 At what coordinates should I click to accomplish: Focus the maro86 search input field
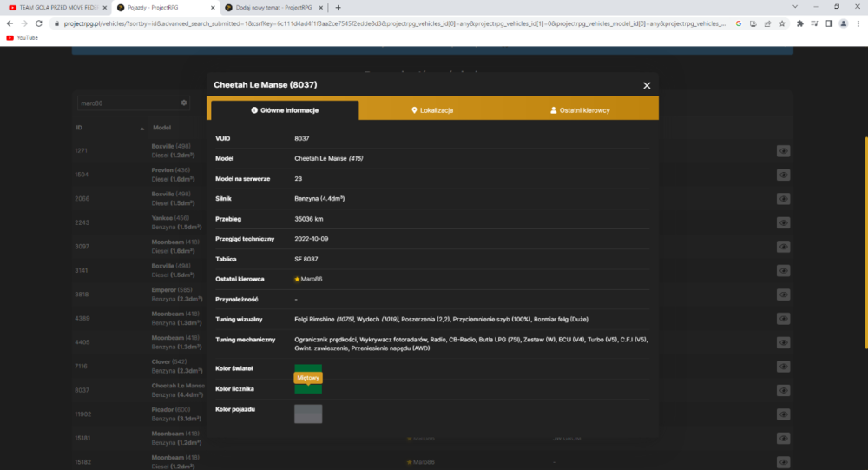[129, 103]
